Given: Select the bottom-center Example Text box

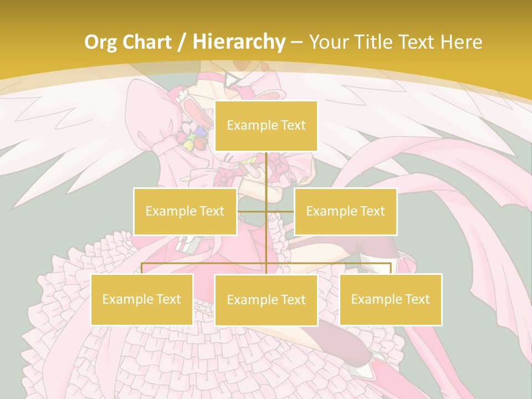Looking at the screenshot, I should point(266,300).
